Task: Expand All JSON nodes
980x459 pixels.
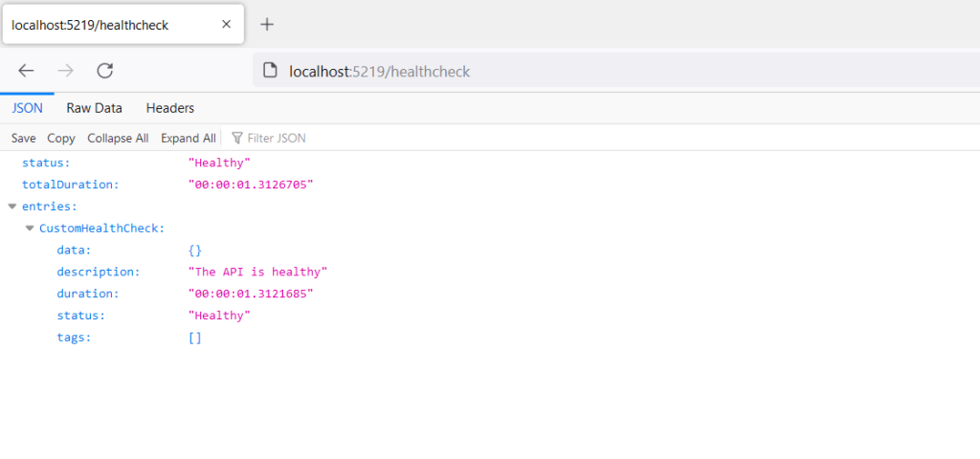Action: click(189, 138)
